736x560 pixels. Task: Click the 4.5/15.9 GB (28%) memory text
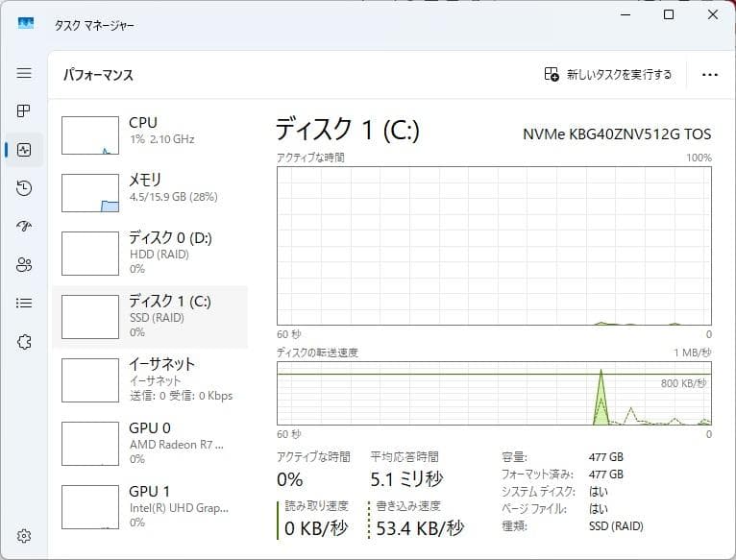(x=173, y=197)
